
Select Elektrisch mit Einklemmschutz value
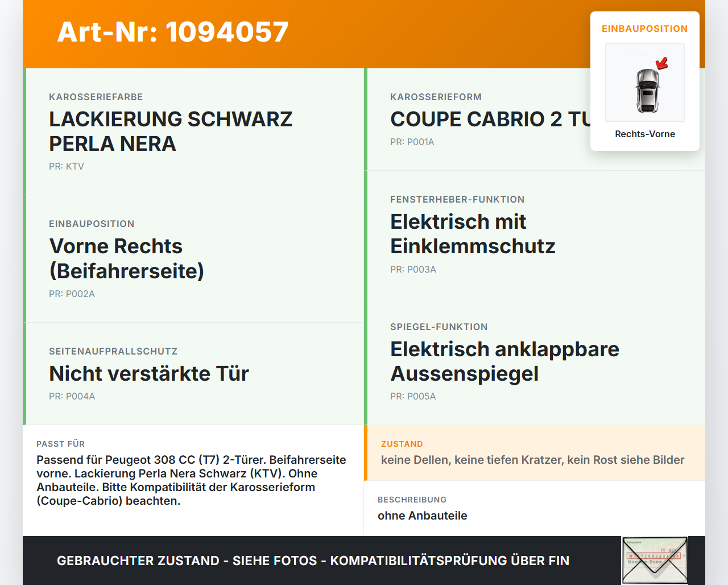(473, 234)
